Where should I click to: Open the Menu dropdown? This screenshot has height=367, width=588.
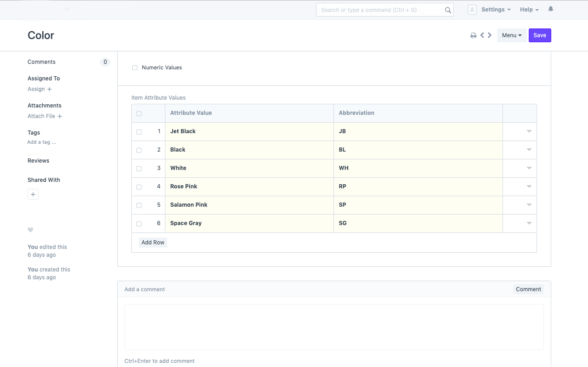coord(511,35)
